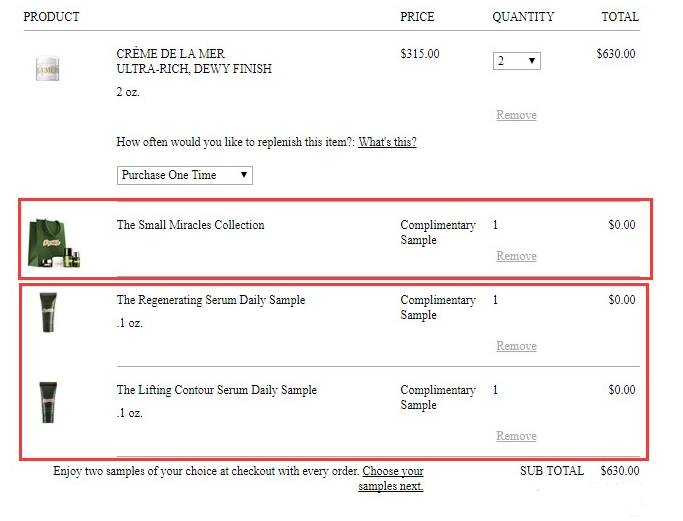Click the QUANTITY column header
This screenshot has height=521, width=683.
click(523, 17)
